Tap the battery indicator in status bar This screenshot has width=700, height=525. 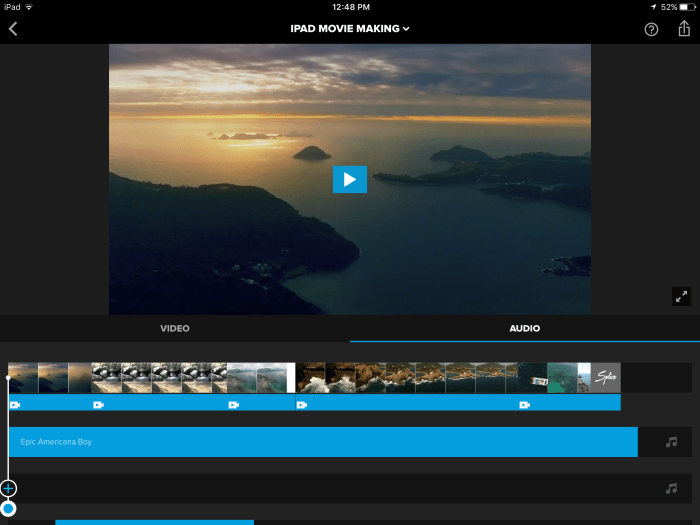click(x=687, y=7)
